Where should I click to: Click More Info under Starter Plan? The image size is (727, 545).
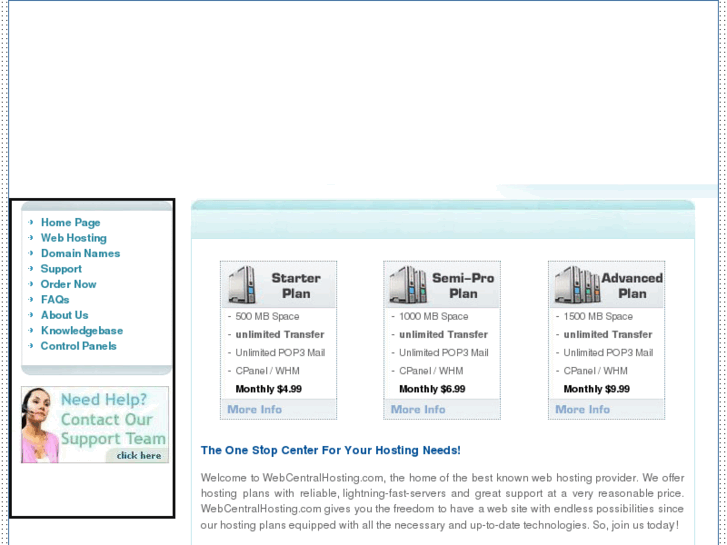(255, 410)
